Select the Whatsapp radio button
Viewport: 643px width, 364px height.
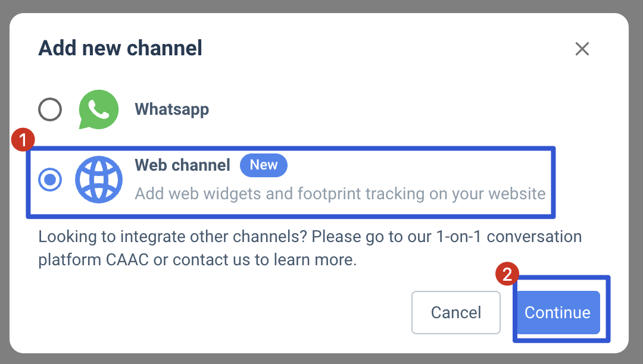click(50, 109)
